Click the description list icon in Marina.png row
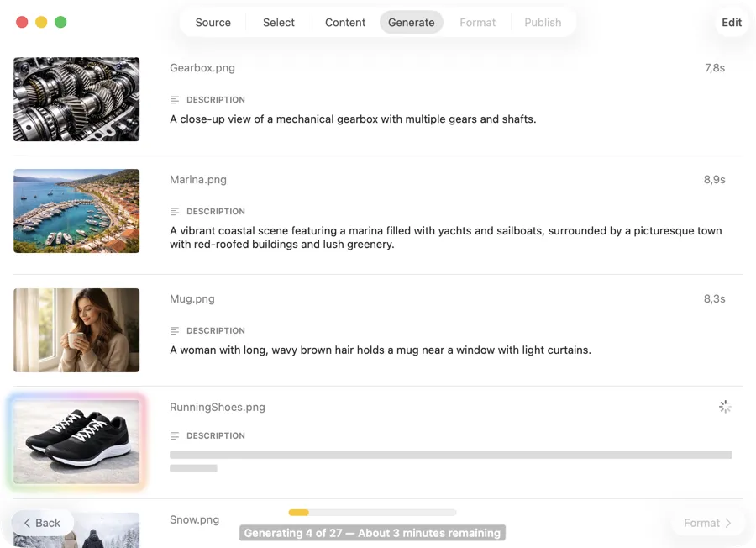 tap(176, 211)
